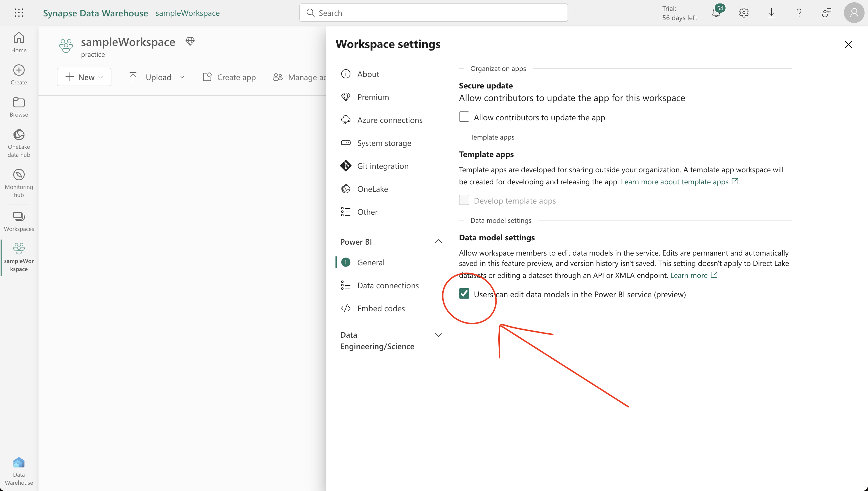Viewport: 868px width, 491px height.
Task: Open the feedback icon in header
Action: pos(826,13)
